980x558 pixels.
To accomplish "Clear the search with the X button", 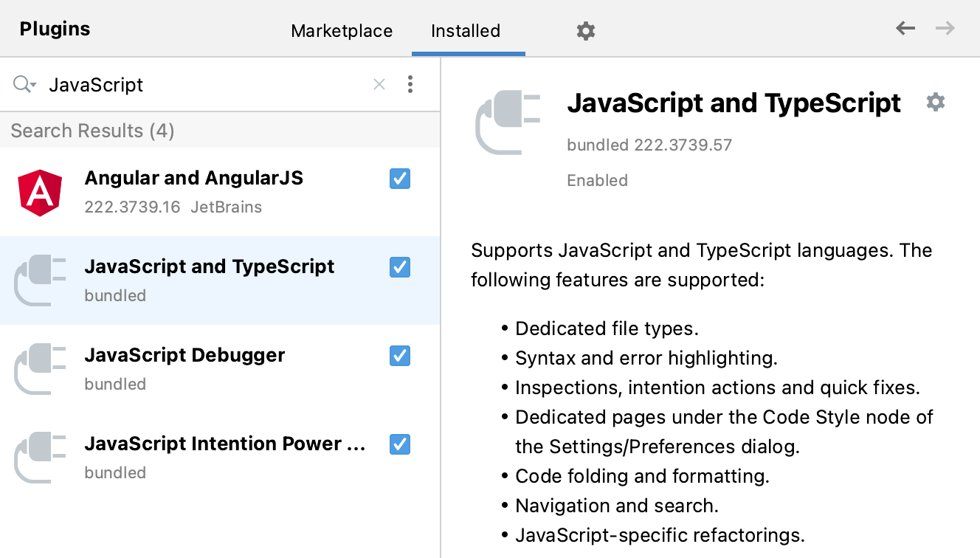I will (379, 84).
